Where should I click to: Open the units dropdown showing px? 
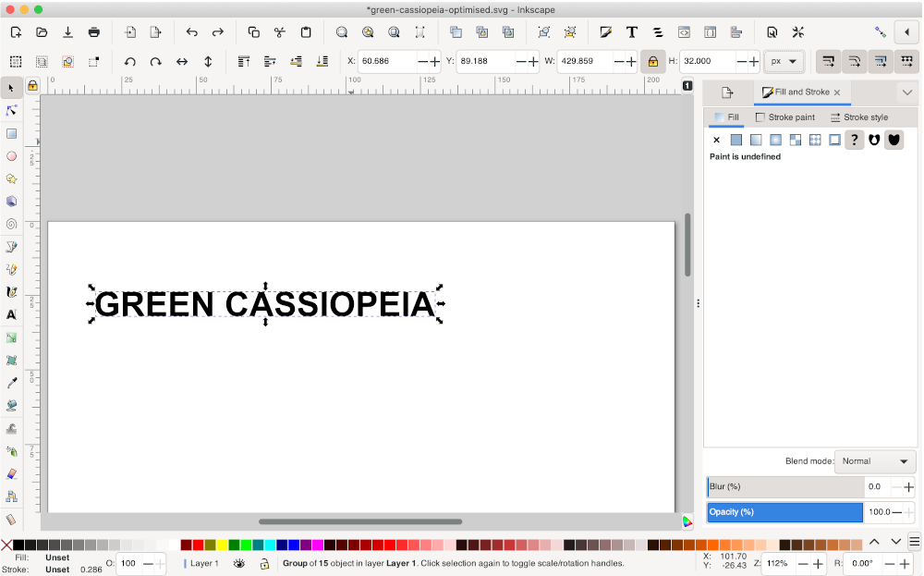pos(784,61)
